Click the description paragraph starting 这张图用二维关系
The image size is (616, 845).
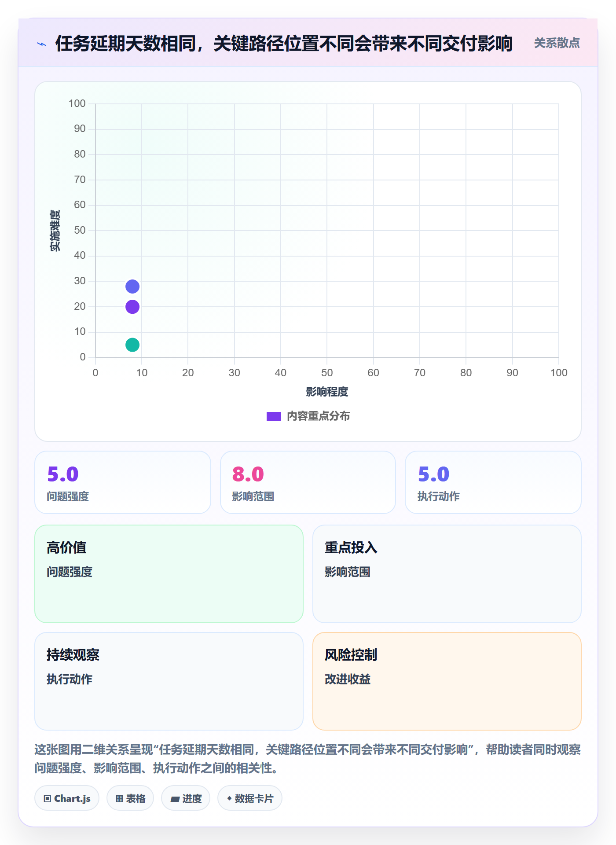click(308, 759)
